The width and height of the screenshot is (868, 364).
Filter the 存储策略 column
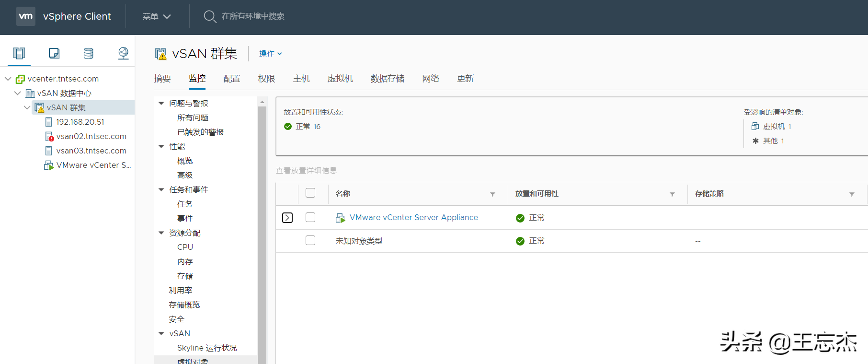[x=852, y=194]
